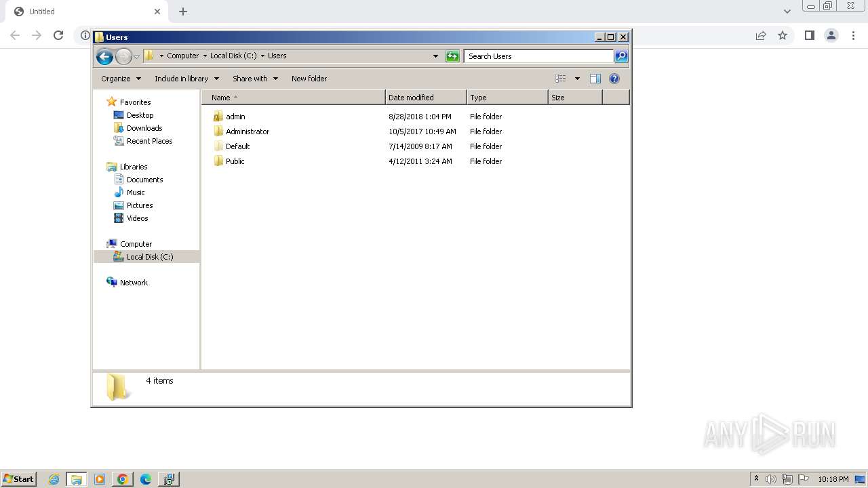The image size is (868, 488).
Task: Open Downloads in Favorites
Action: [x=144, y=128]
